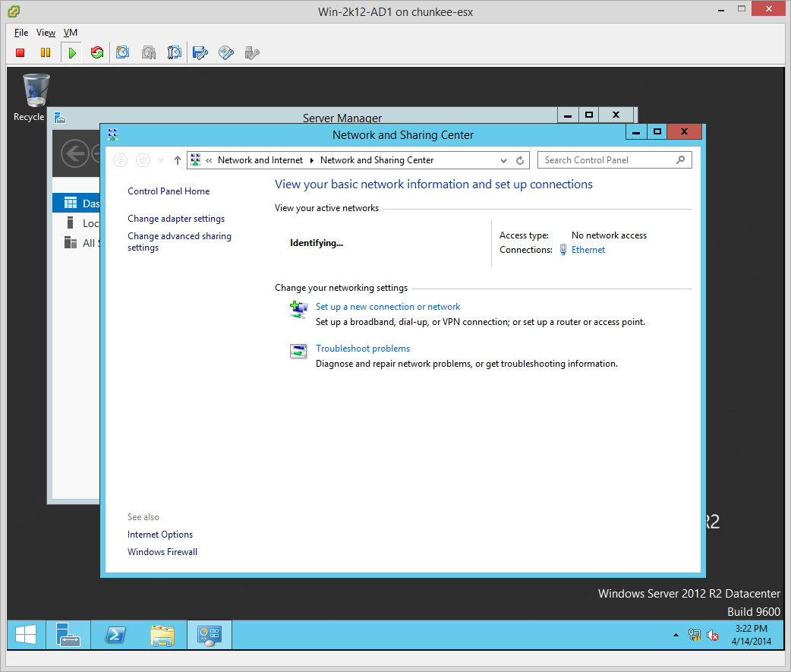Open the recent locations dropdown arrow
Viewport: 791px width, 672px height.
pos(160,160)
